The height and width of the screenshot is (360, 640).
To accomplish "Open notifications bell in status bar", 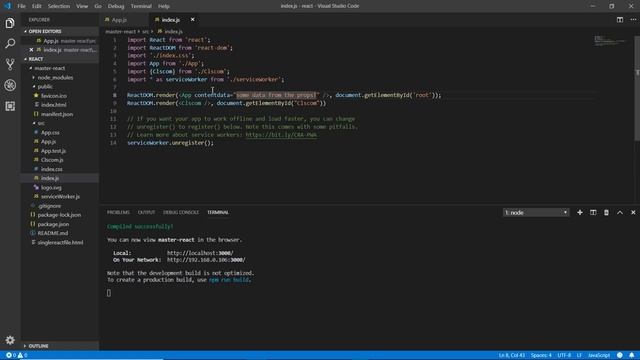I will pos(631,356).
